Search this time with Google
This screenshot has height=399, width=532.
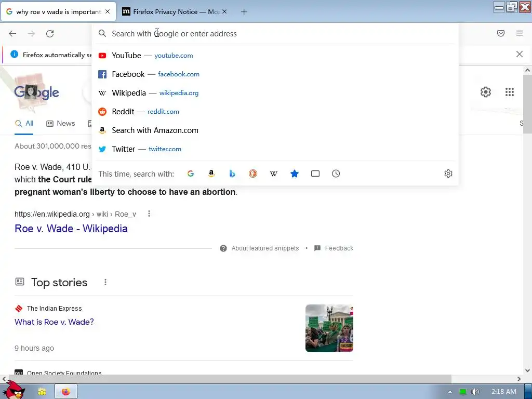(191, 174)
